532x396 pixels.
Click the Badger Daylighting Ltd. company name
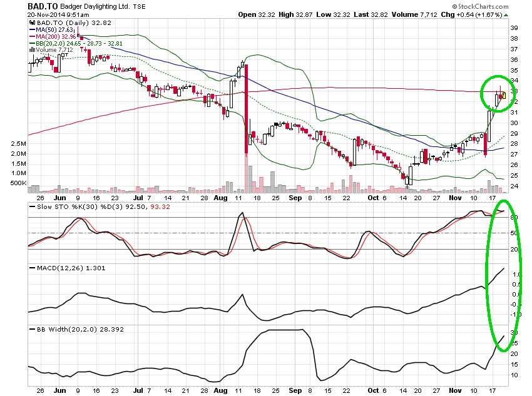(95, 6)
